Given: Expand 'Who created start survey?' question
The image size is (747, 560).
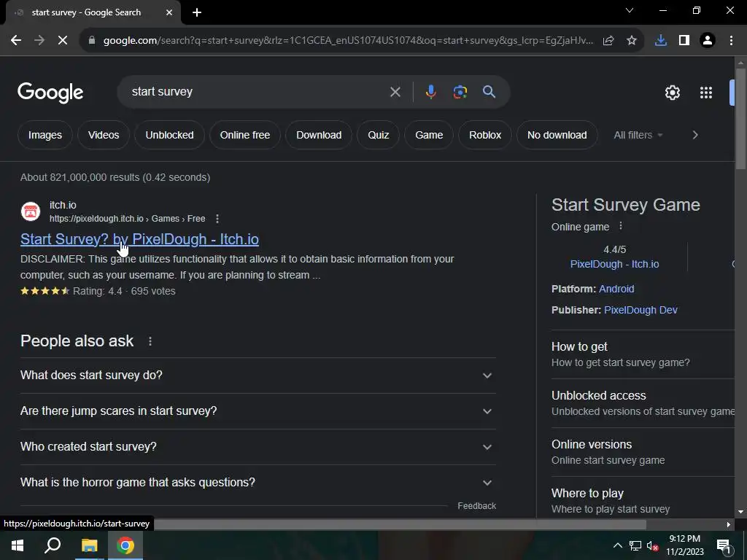Looking at the screenshot, I should pos(258,447).
